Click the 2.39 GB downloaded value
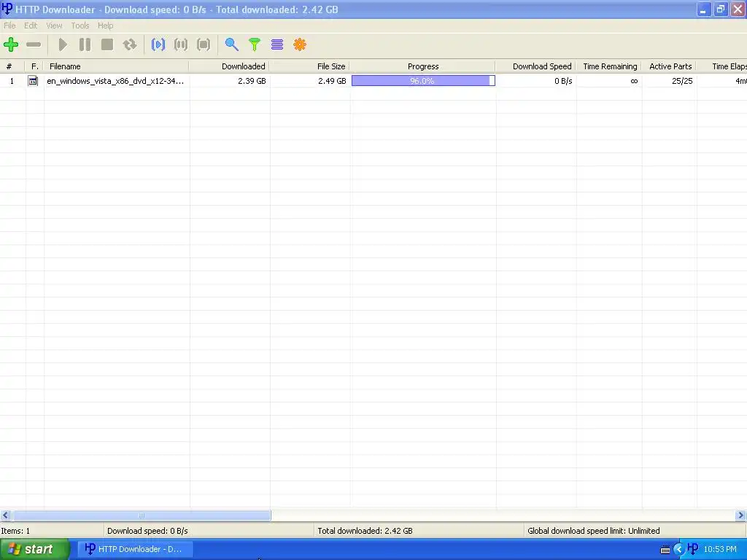This screenshot has height=560, width=747. pos(252,81)
